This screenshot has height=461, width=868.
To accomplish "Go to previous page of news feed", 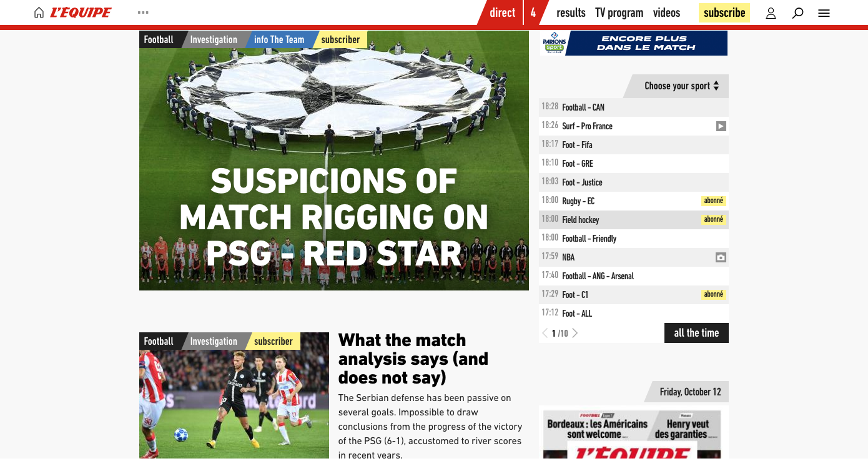I will coord(545,333).
